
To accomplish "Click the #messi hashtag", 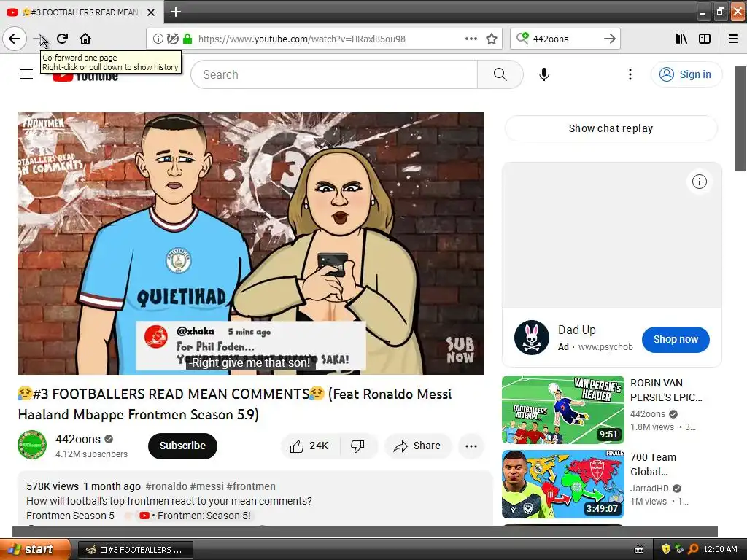I will (206, 486).
